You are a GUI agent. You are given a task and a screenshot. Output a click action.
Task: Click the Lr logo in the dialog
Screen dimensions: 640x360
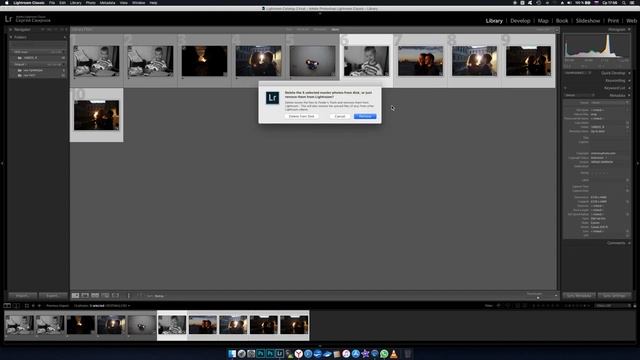coord(272,98)
